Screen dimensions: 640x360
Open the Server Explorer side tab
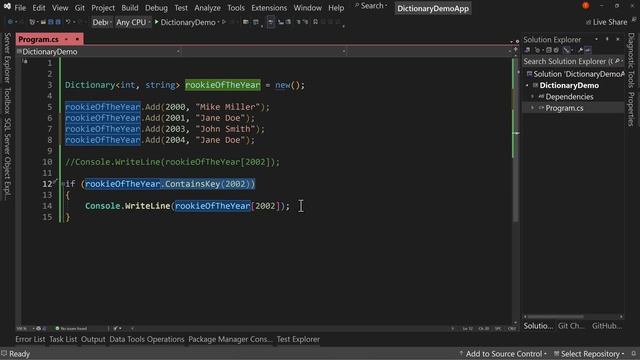click(x=7, y=58)
